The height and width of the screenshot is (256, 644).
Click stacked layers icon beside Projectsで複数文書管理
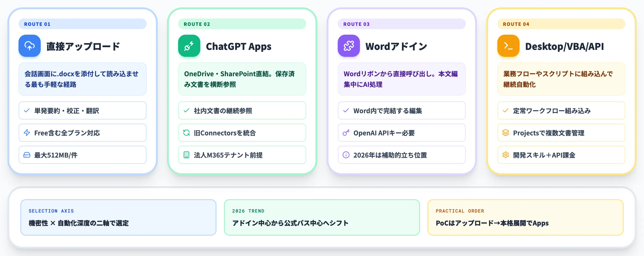pos(505,133)
